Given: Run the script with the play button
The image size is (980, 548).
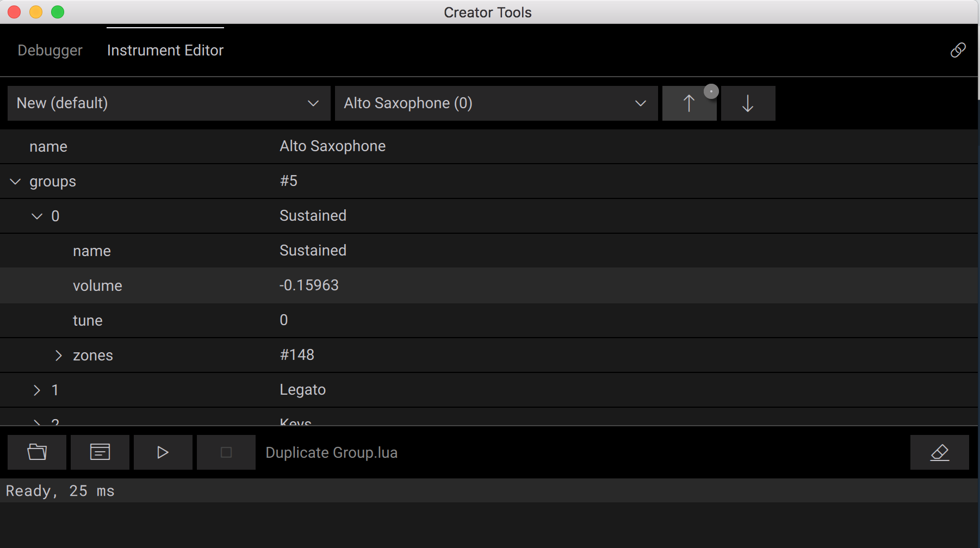Looking at the screenshot, I should tap(163, 452).
